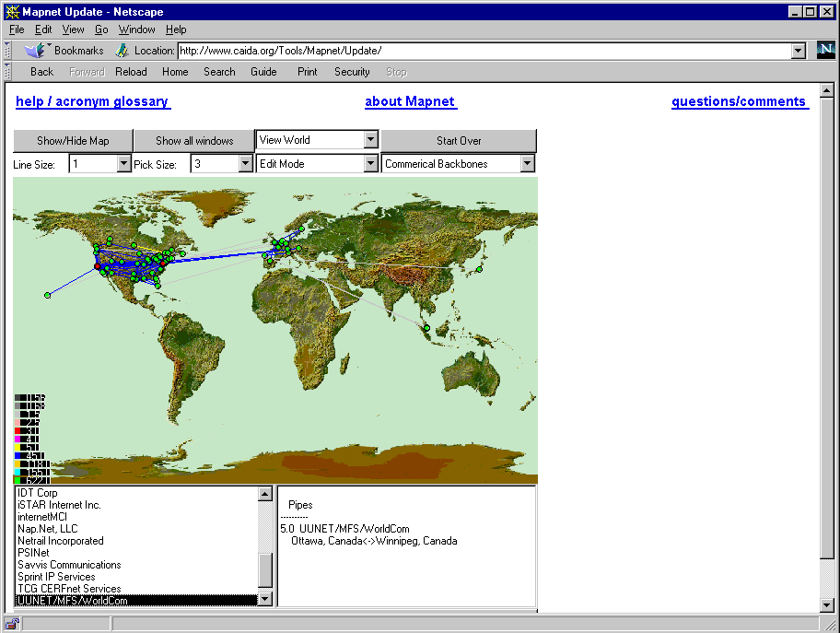Click Guide in the navigation toolbar
The width and height of the screenshot is (840, 633).
pos(263,72)
